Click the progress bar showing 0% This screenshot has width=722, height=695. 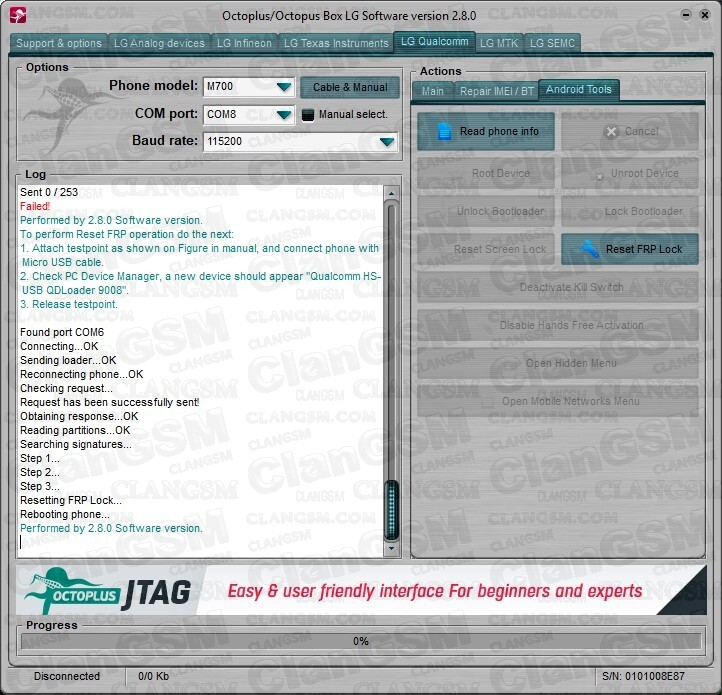tap(360, 641)
